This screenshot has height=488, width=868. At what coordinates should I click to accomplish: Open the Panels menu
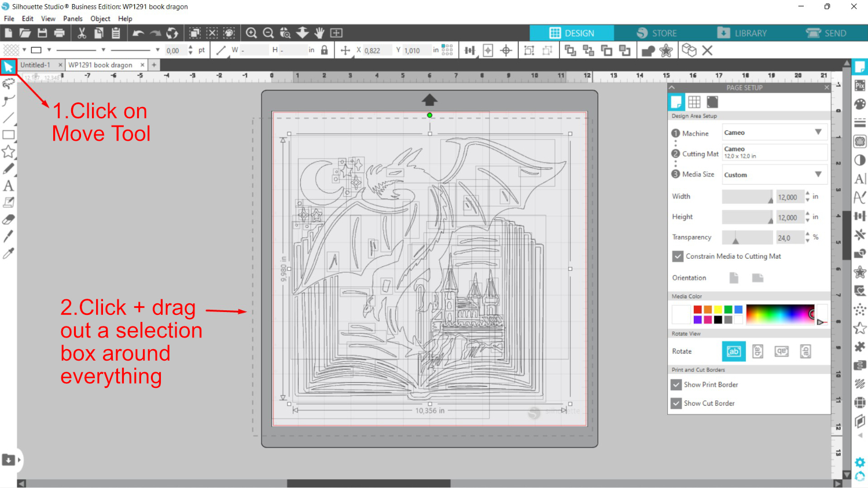pyautogui.click(x=73, y=19)
